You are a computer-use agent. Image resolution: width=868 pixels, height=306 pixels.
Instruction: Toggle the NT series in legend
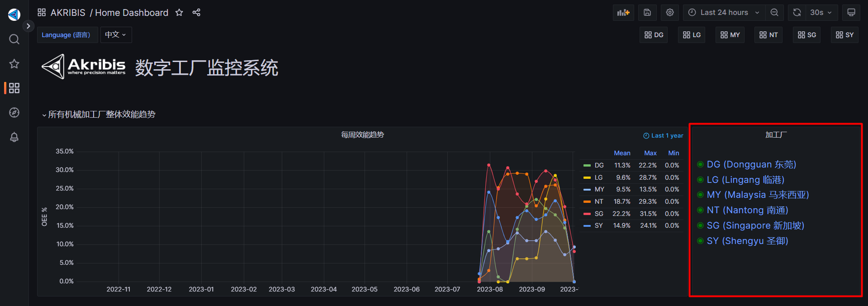pos(598,201)
